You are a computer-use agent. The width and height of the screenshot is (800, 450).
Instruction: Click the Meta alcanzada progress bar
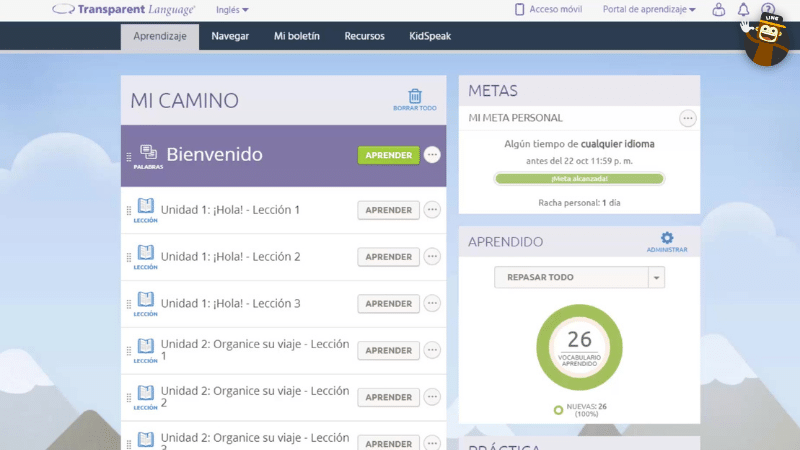point(579,179)
